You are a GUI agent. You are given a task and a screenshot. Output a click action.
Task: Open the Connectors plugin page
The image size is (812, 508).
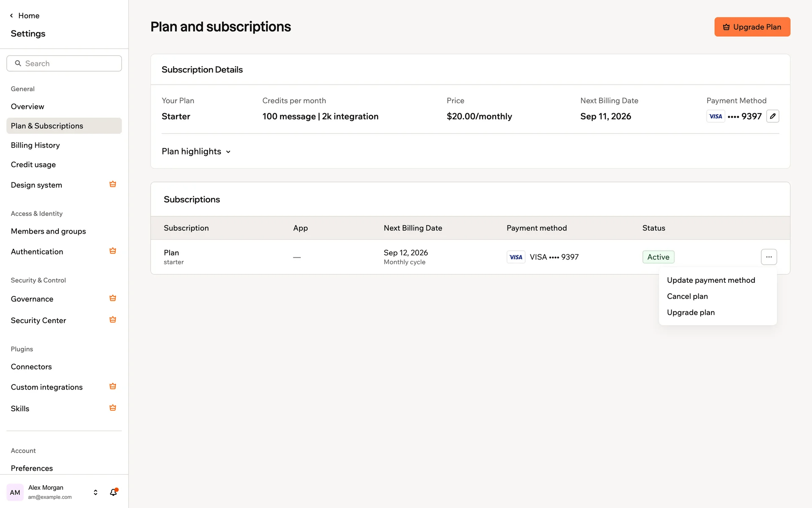64,367
